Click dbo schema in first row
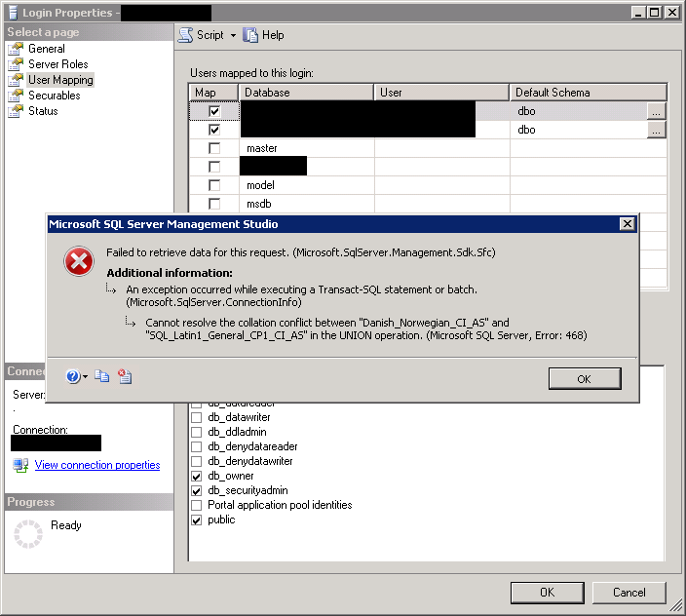This screenshot has height=616, width=686. pyautogui.click(x=526, y=111)
